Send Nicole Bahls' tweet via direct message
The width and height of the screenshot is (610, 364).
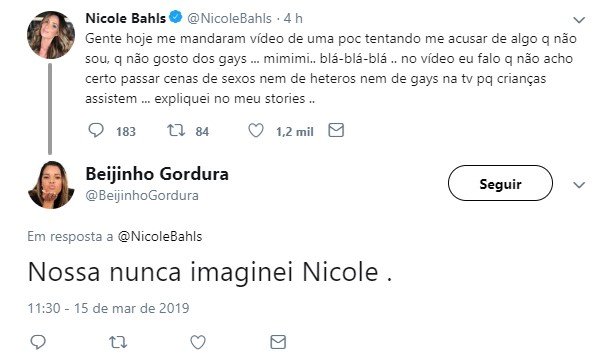pyautogui.click(x=336, y=130)
